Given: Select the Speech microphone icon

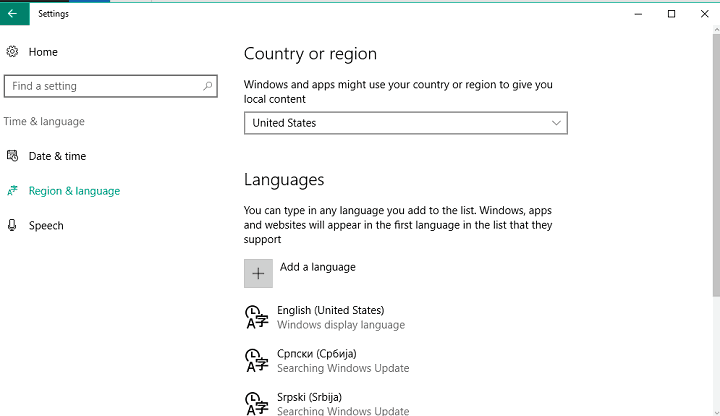Looking at the screenshot, I should [x=12, y=225].
